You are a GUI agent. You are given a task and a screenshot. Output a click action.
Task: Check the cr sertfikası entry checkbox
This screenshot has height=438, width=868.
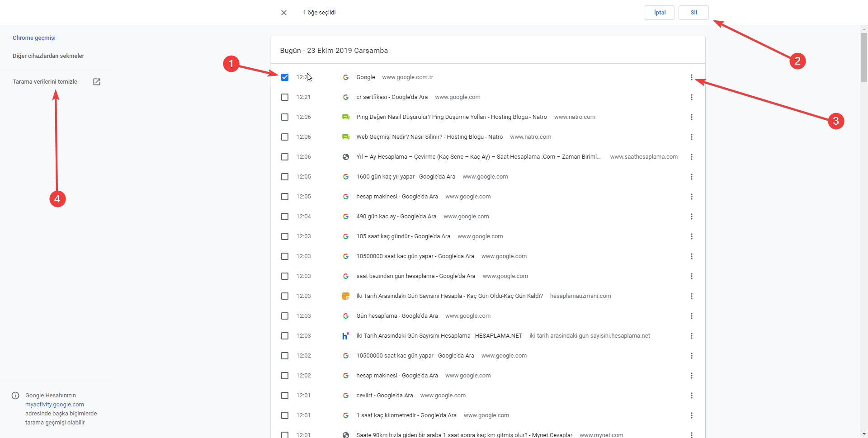(285, 97)
